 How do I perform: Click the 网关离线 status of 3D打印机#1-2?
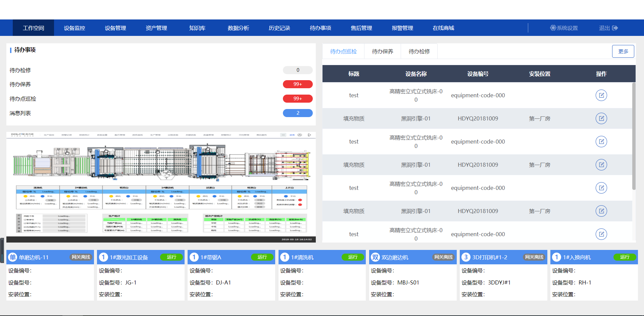(x=534, y=257)
